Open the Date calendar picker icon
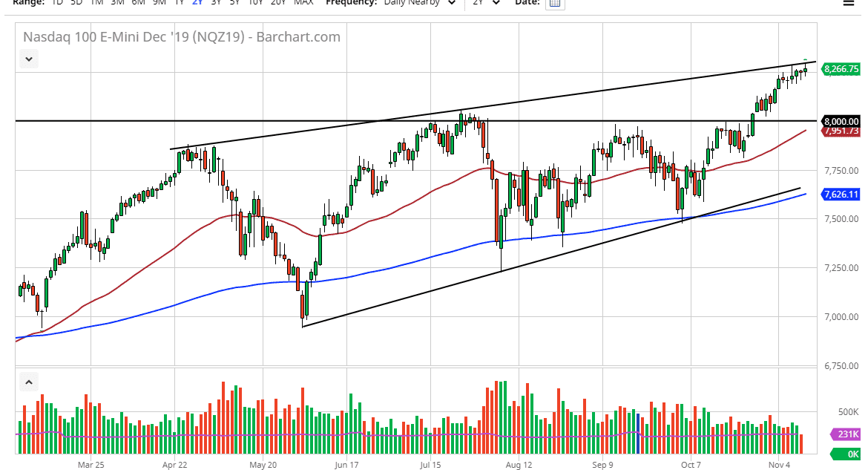The width and height of the screenshot is (868, 470). point(554,3)
